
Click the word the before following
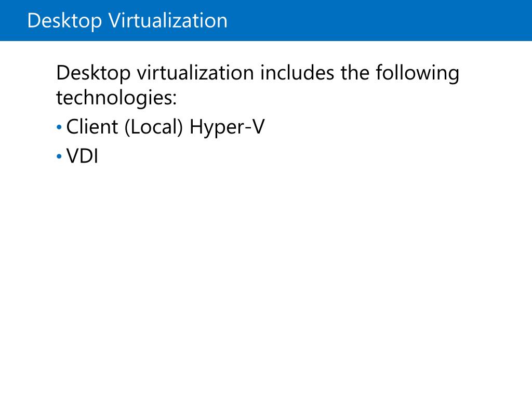click(355, 73)
